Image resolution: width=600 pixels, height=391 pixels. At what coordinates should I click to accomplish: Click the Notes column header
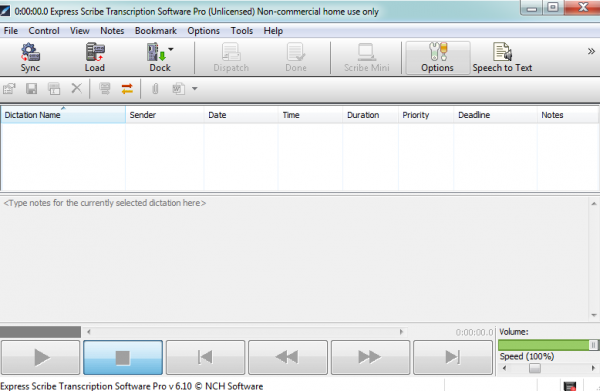click(x=568, y=115)
